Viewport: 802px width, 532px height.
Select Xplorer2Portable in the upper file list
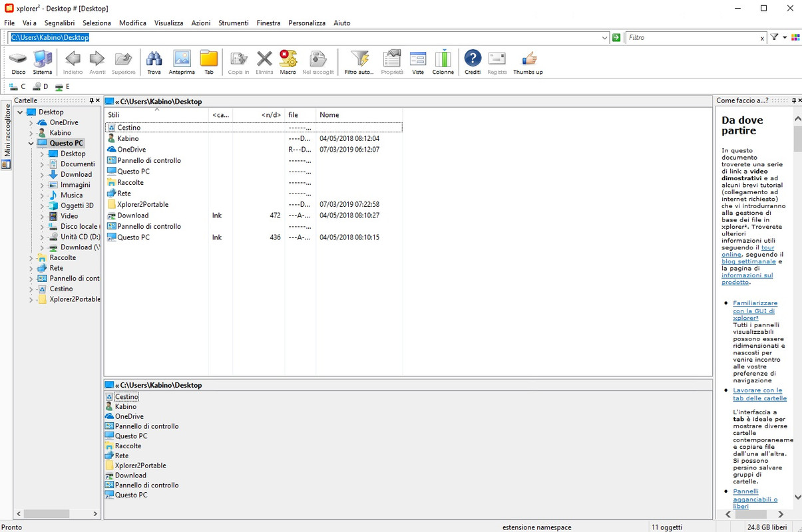click(142, 204)
